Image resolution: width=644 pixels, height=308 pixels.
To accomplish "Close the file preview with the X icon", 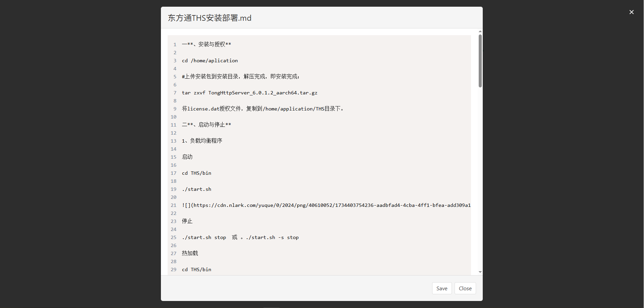I will (631, 12).
